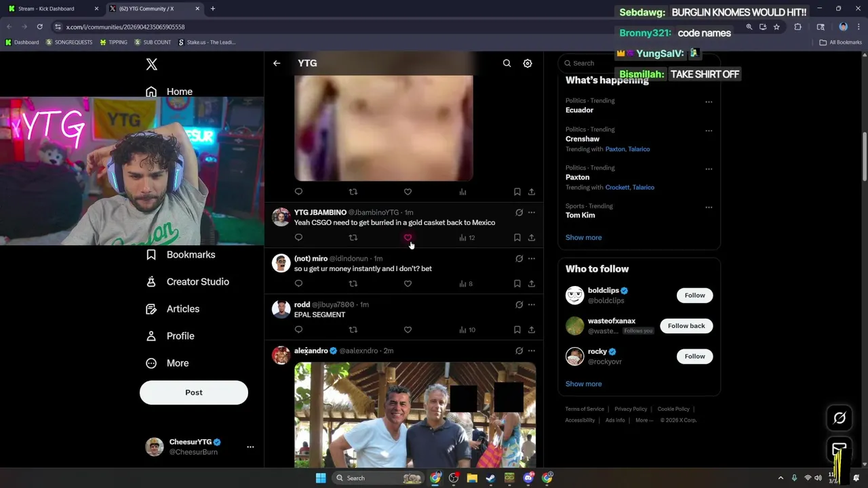Follow rocky account

[x=694, y=356]
